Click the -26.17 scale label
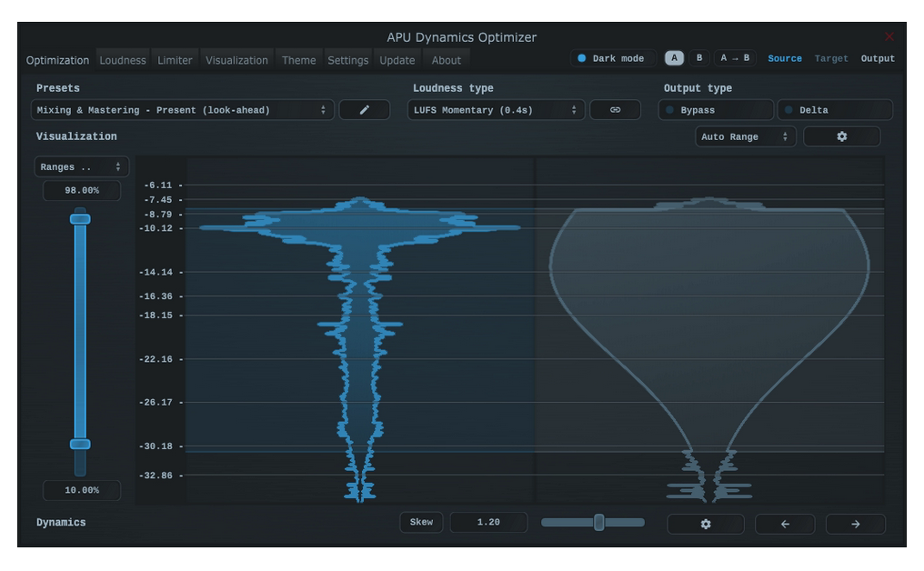 point(156,402)
